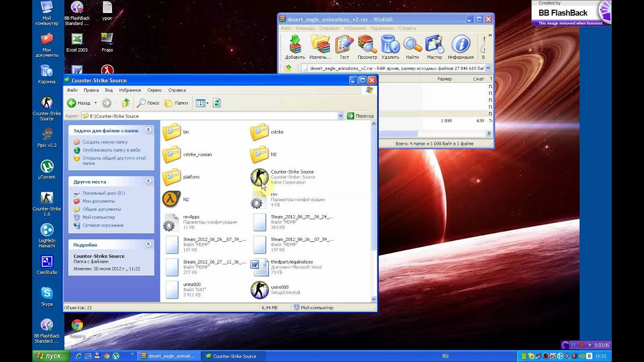
Task: Open the Файл menu in Explorer
Action: [x=72, y=90]
